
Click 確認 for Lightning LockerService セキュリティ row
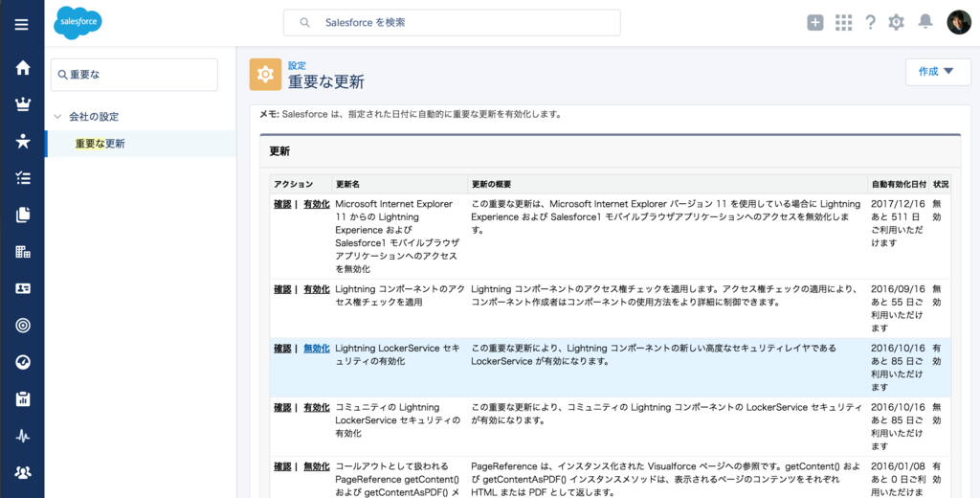click(282, 348)
